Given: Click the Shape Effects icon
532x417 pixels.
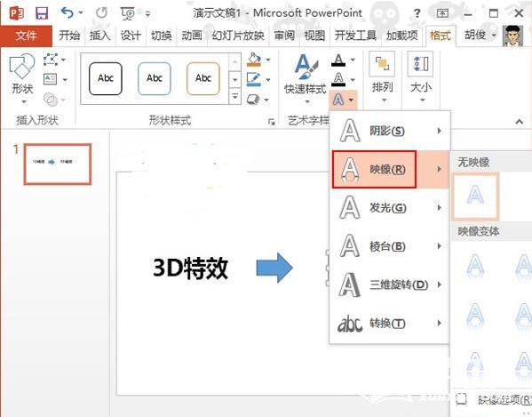Looking at the screenshot, I should 253,100.
